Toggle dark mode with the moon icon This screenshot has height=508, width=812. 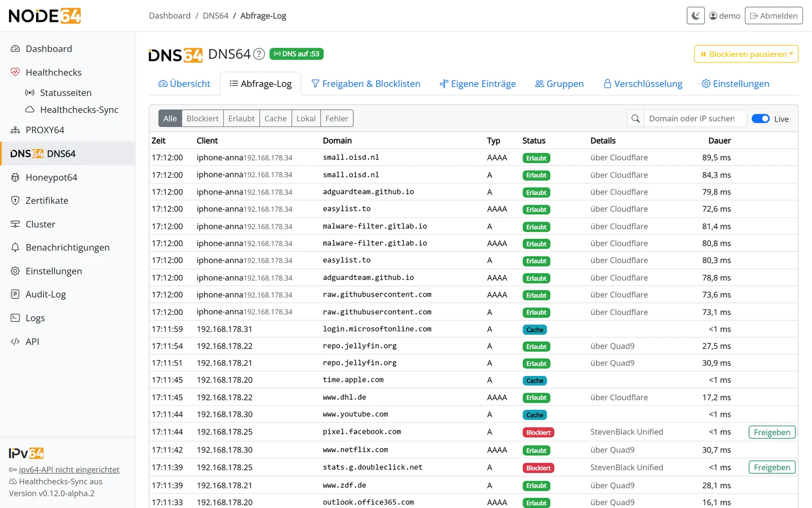(x=695, y=16)
